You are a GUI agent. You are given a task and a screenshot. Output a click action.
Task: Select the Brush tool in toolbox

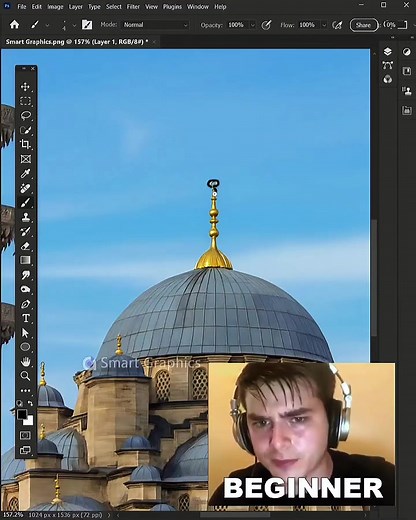(25, 202)
